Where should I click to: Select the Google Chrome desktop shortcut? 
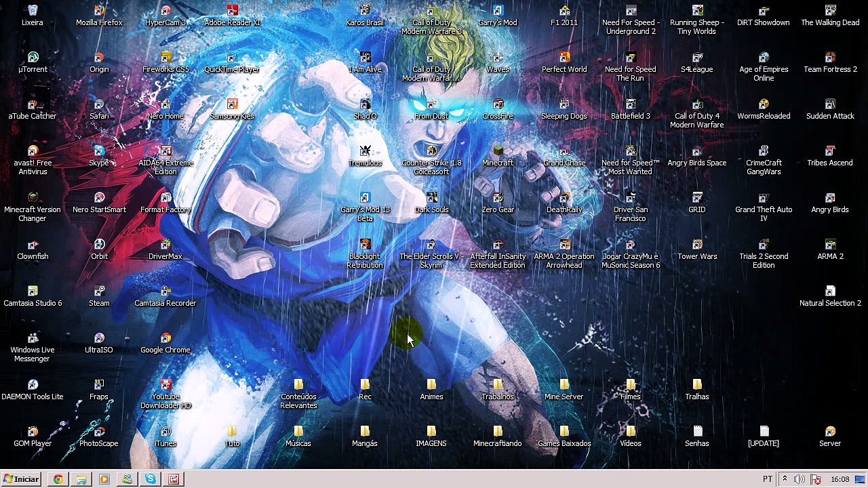[x=165, y=343]
